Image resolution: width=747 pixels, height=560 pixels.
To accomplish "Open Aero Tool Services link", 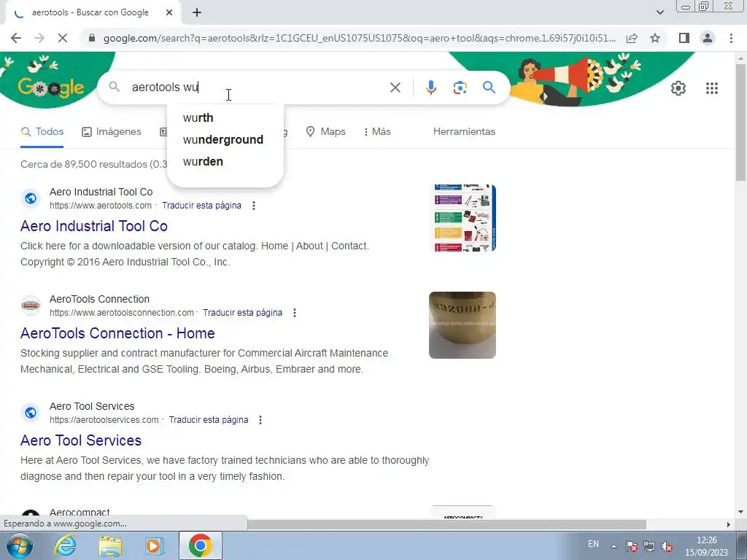I will click(81, 440).
